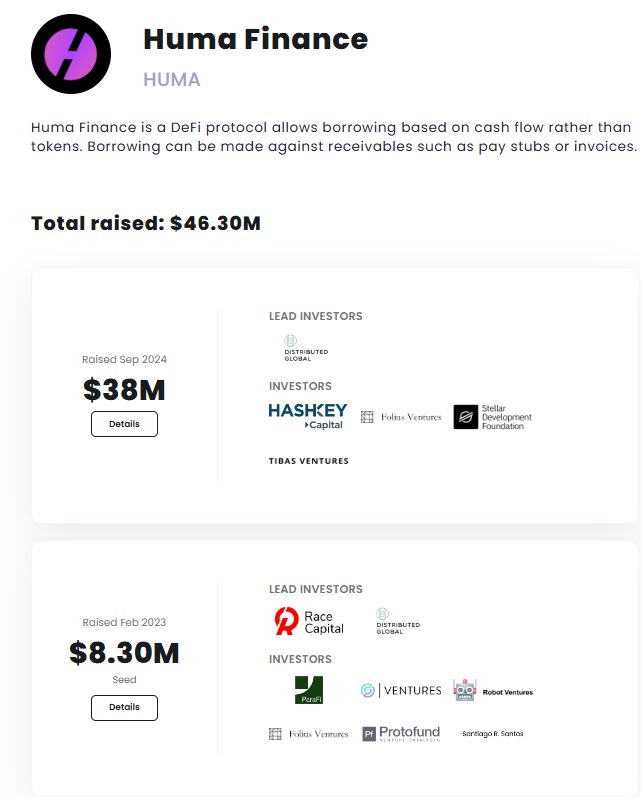Click the HUMA ticker symbol
Viewport: 641px width, 797px height.
(x=172, y=79)
